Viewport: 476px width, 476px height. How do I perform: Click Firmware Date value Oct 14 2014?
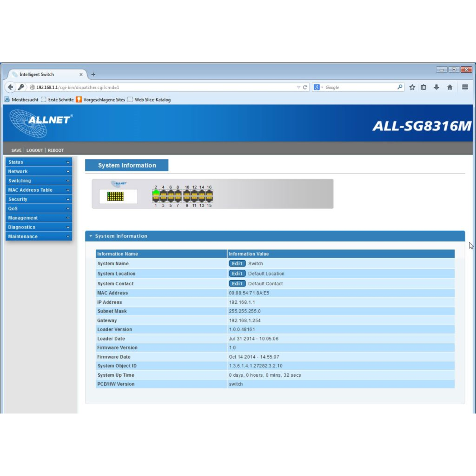[x=254, y=357]
